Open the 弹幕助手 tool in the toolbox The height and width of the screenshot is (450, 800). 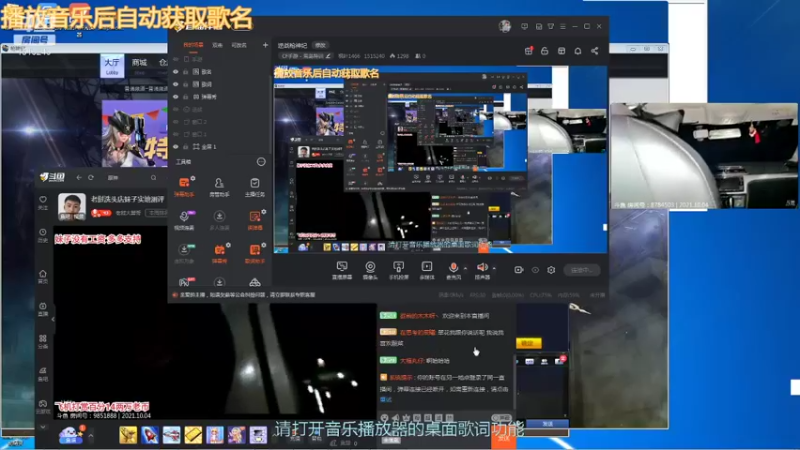184,187
